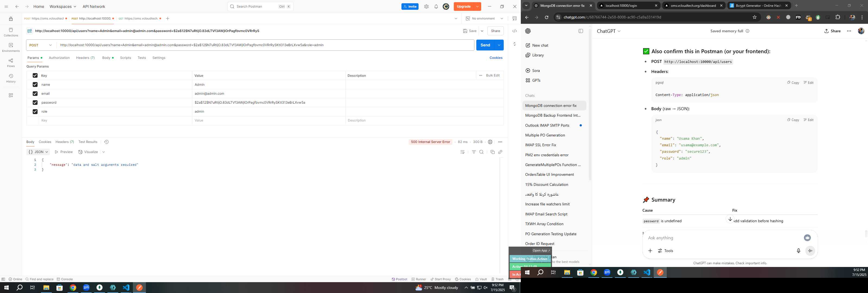Open VS Code from Windows taskbar
This screenshot has width=868, height=293.
pos(126,288)
